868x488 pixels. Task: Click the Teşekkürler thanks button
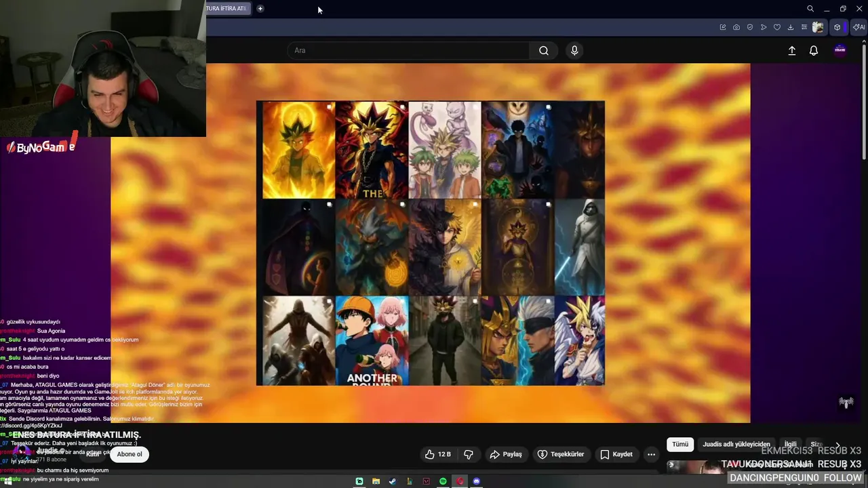tap(561, 454)
